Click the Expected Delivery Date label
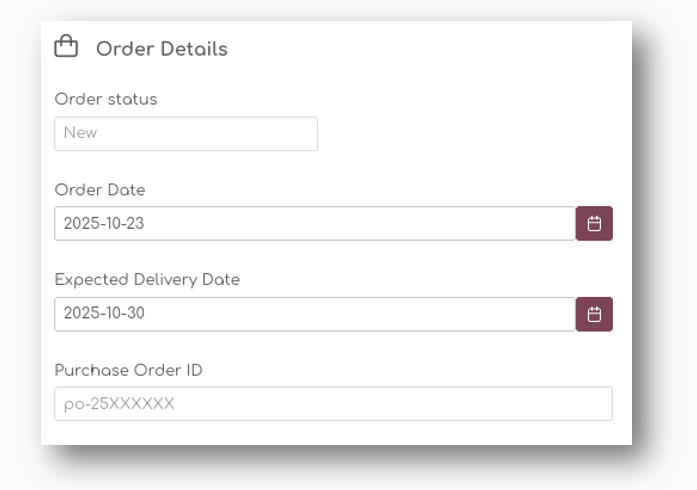 [x=147, y=280]
